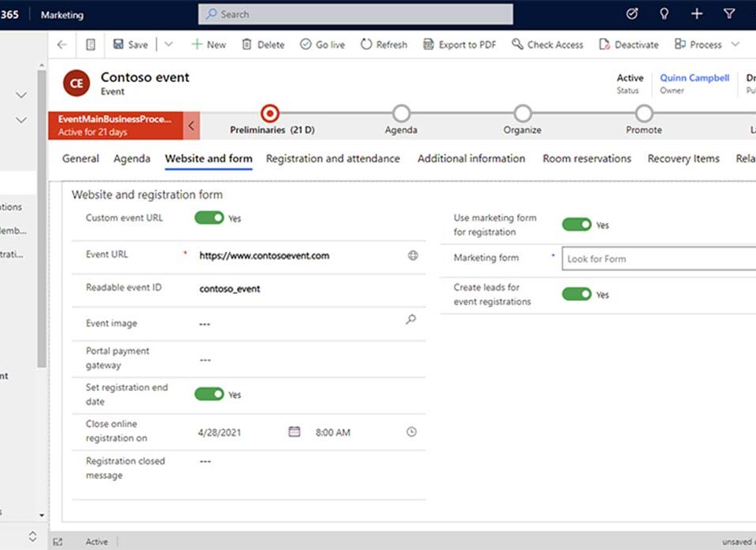Image resolution: width=756 pixels, height=550 pixels.
Task: Collapse the business process stage chevron
Action: coord(191,125)
